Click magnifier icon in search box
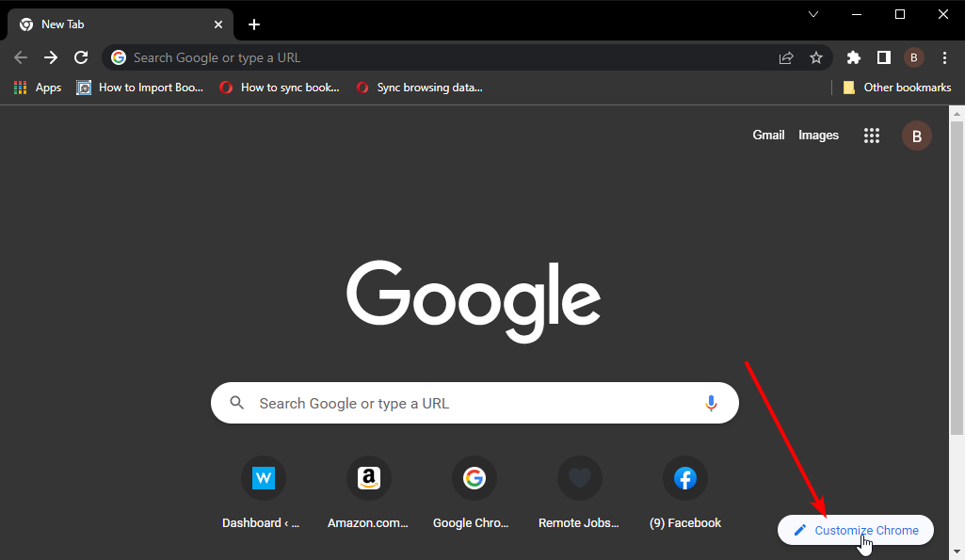 (x=237, y=403)
